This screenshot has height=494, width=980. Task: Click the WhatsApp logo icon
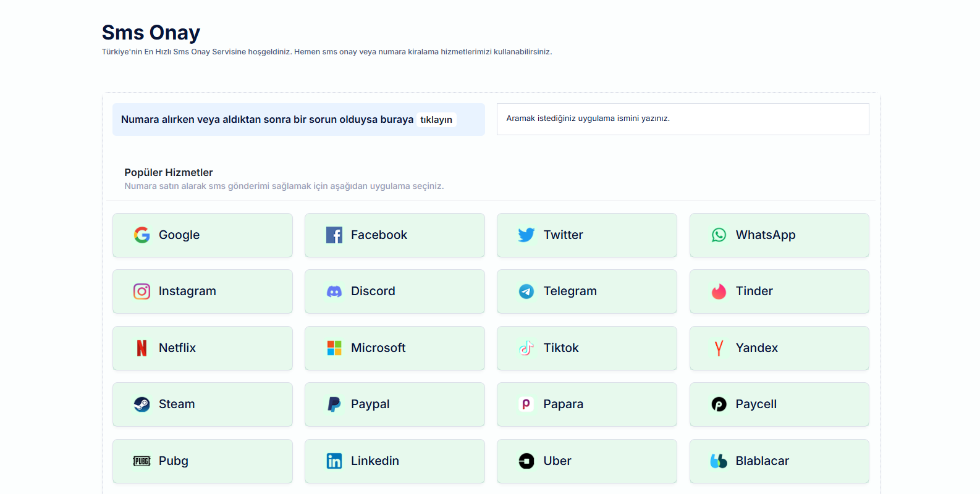coord(719,235)
